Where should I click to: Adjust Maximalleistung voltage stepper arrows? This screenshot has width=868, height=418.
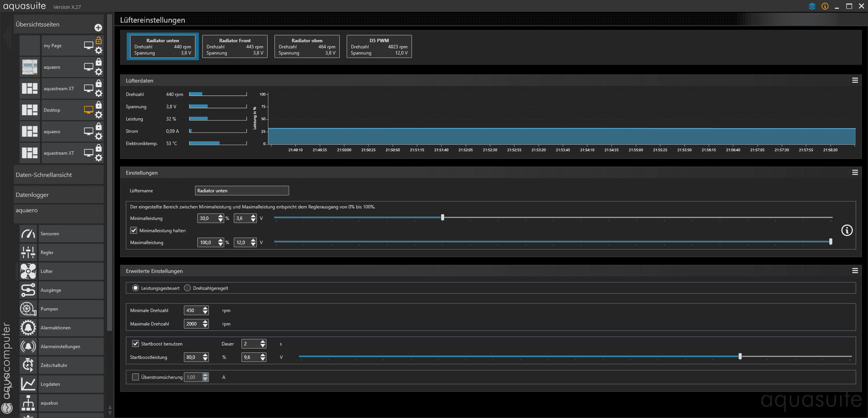click(253, 242)
